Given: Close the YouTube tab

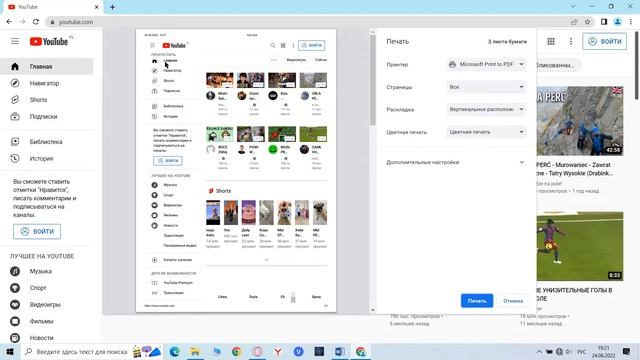Looking at the screenshot, I should (x=97, y=7).
